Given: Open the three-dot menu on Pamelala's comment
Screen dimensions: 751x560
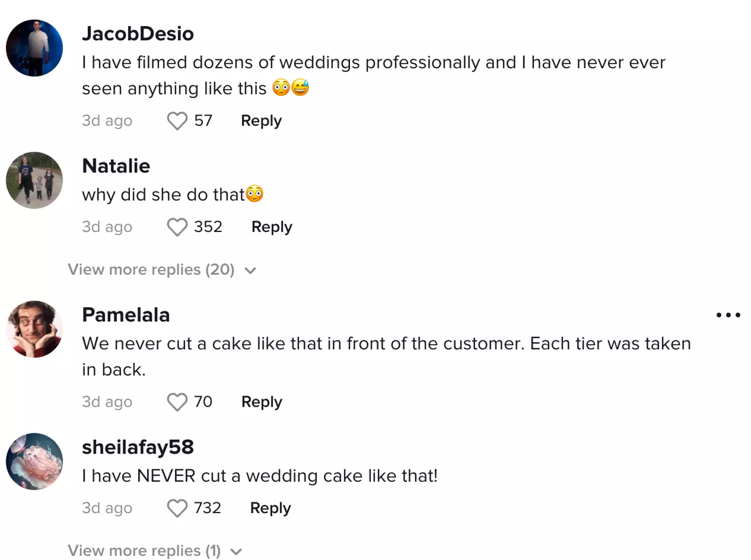Looking at the screenshot, I should tap(728, 315).
